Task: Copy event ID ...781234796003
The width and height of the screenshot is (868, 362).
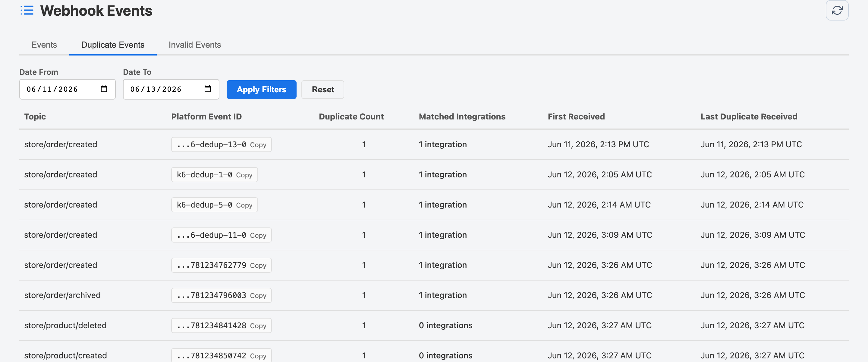Action: pyautogui.click(x=258, y=296)
